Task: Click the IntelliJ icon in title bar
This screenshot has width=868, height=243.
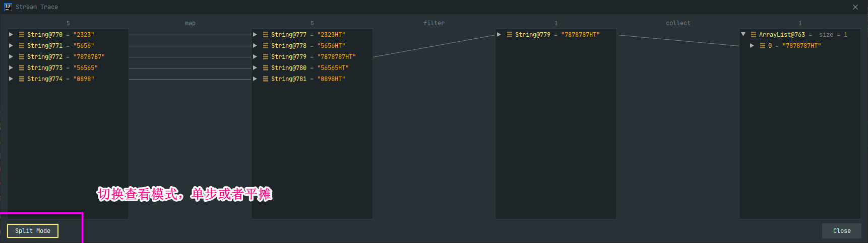Action: pos(8,7)
